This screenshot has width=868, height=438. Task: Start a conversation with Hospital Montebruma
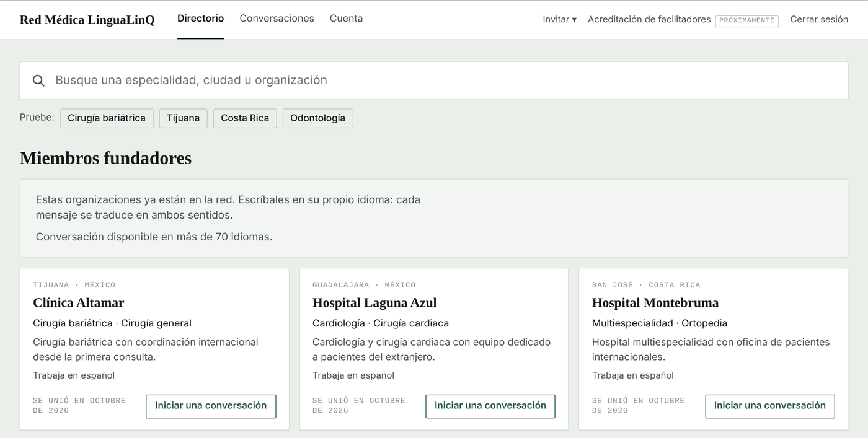tap(770, 406)
